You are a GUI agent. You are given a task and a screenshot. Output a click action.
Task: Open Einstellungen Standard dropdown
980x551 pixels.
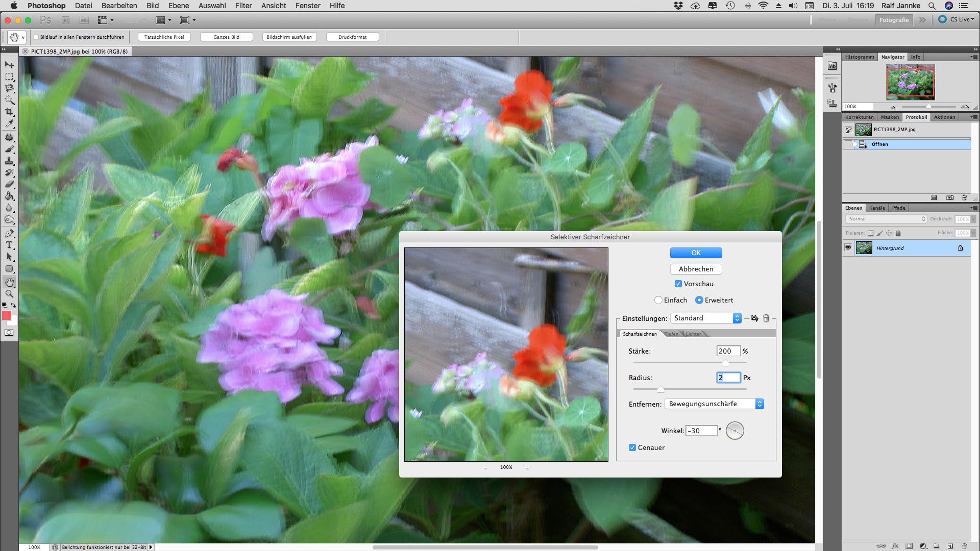pos(706,318)
